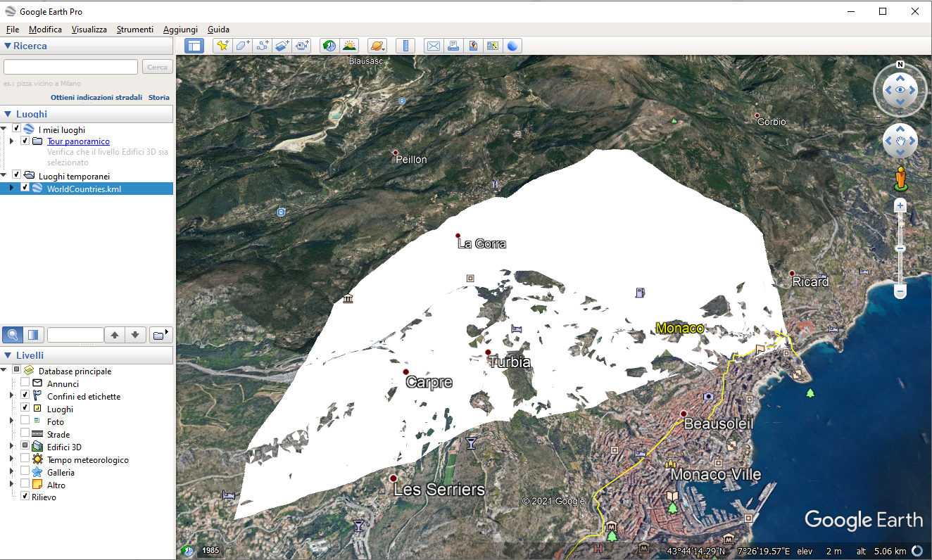Click the N north indicator on the compass
This screenshot has width=932, height=560.
(900, 65)
